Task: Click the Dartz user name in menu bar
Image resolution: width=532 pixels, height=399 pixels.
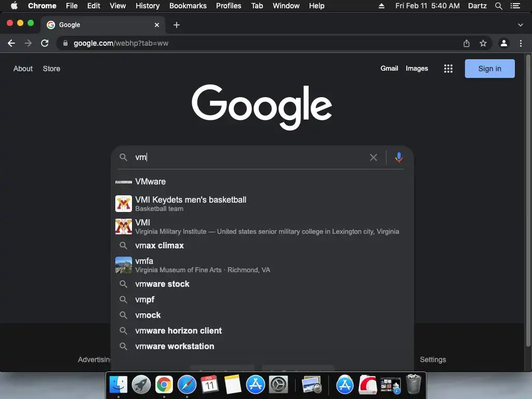Action: pos(477,6)
